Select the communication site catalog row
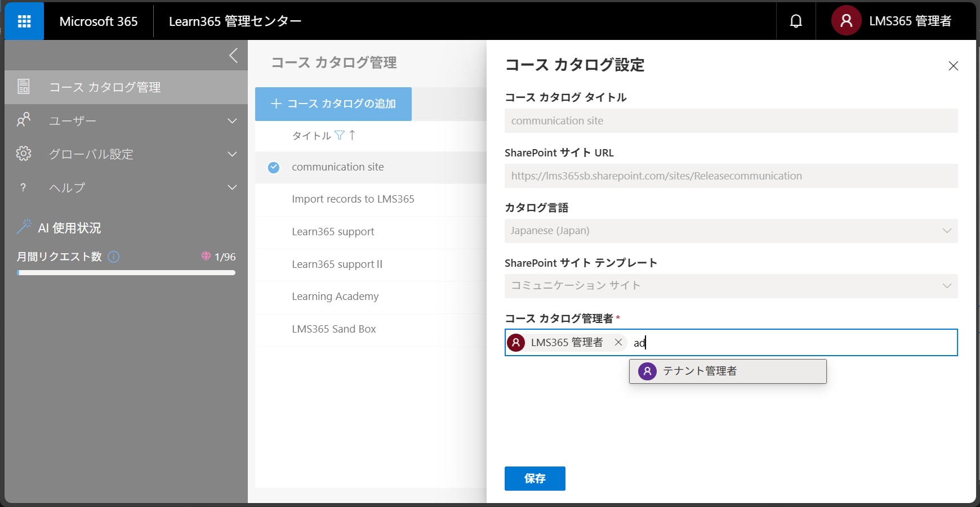980x507 pixels. [x=371, y=167]
